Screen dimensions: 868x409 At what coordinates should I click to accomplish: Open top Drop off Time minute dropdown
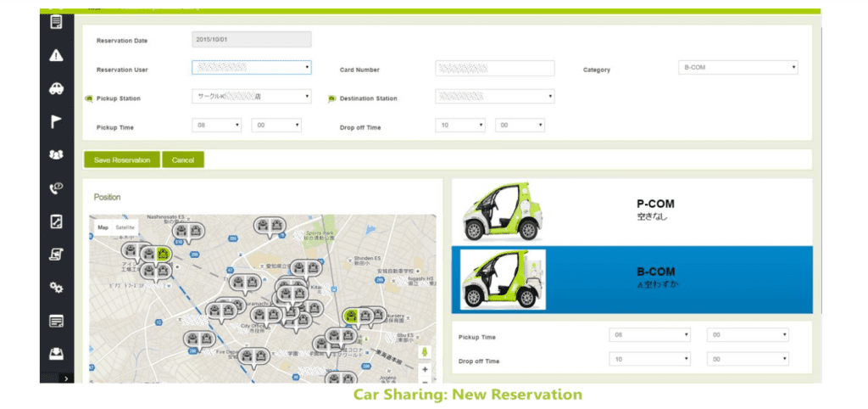(x=520, y=126)
